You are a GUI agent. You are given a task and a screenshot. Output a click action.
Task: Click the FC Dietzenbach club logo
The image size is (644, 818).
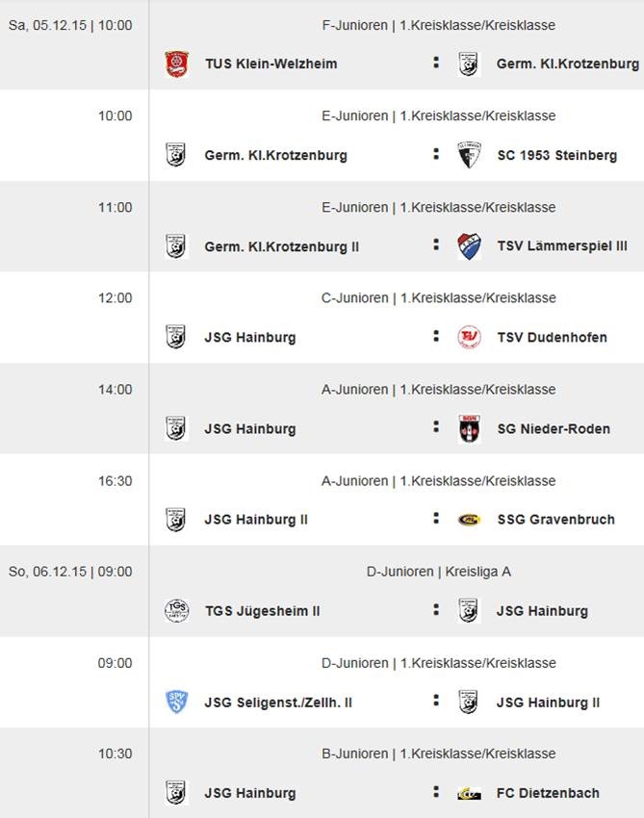[469, 794]
